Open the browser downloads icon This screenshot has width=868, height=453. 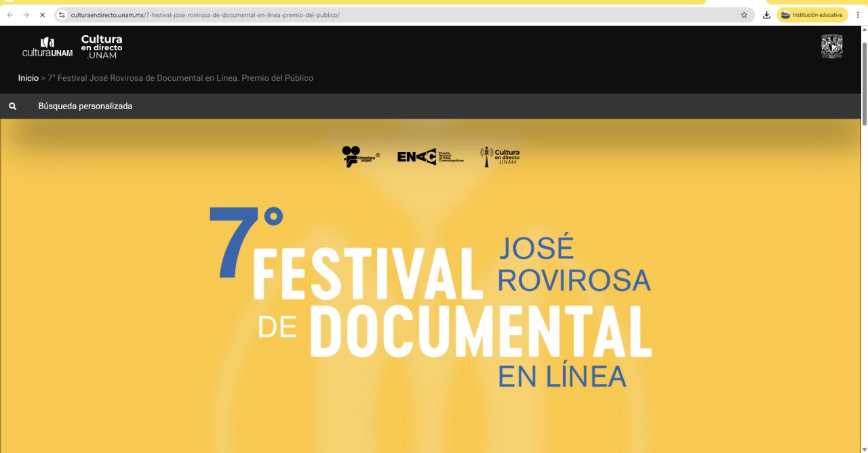(x=766, y=15)
